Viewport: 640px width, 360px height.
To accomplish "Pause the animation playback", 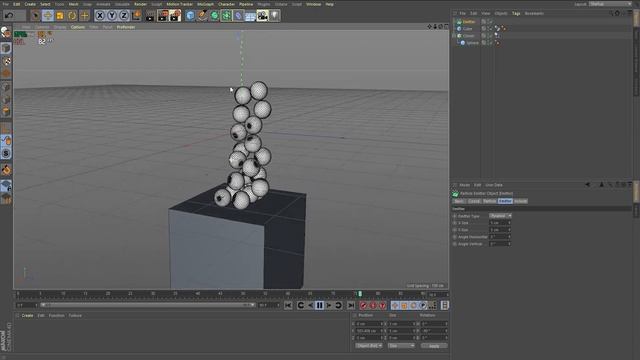I will (x=320, y=305).
